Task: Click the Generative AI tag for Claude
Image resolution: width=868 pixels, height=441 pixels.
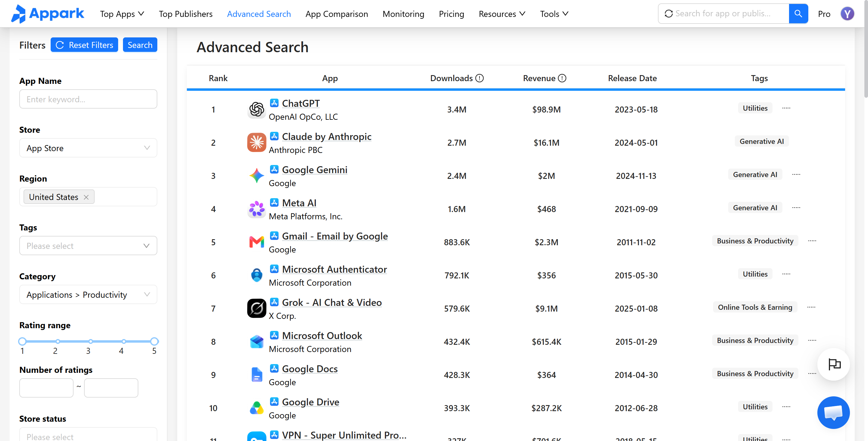Action: pos(762,141)
